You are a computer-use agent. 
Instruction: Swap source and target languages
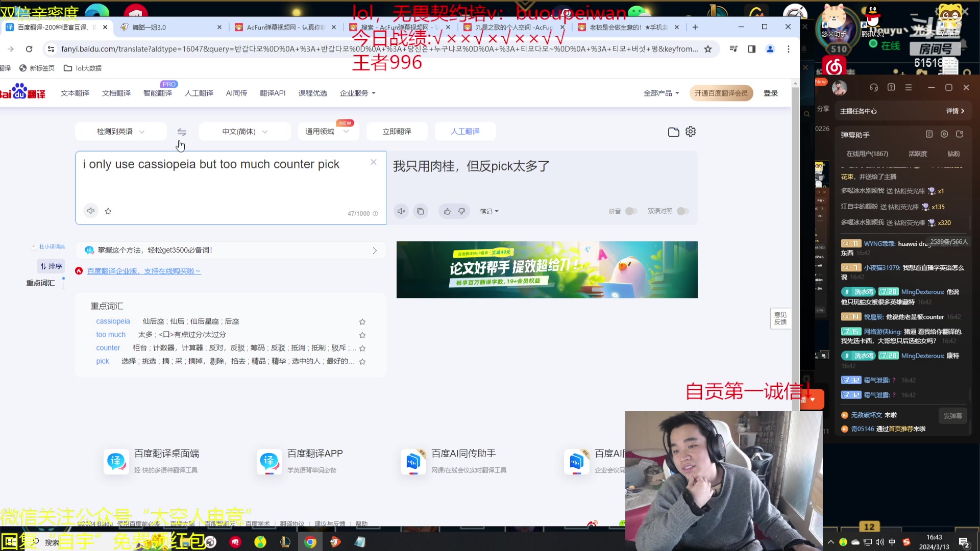tap(182, 132)
